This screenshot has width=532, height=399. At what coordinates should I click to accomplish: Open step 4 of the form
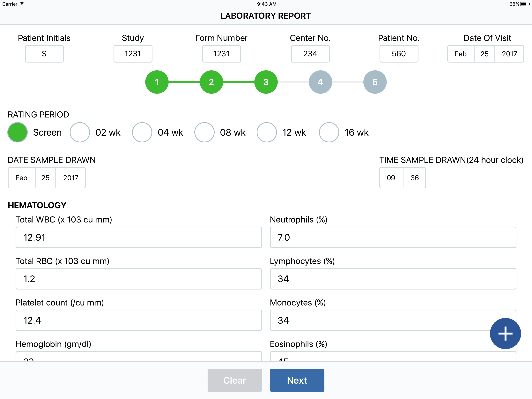click(x=320, y=82)
